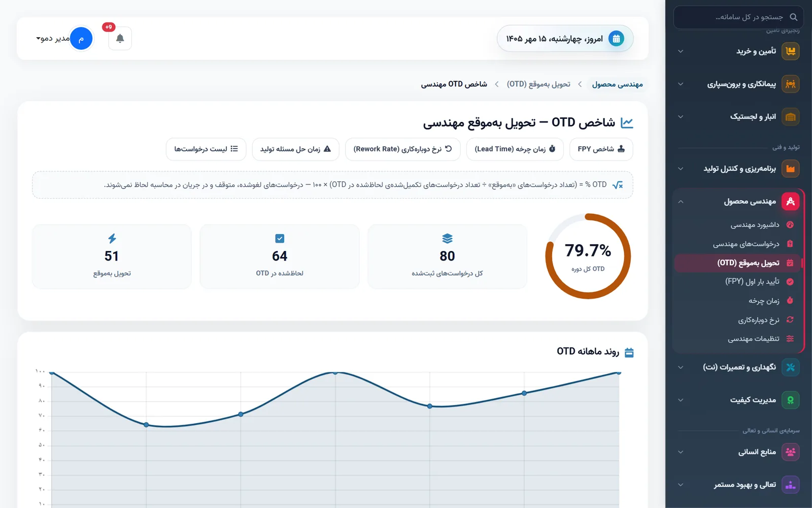Click the لیست درخواست‌ها button

tap(206, 149)
